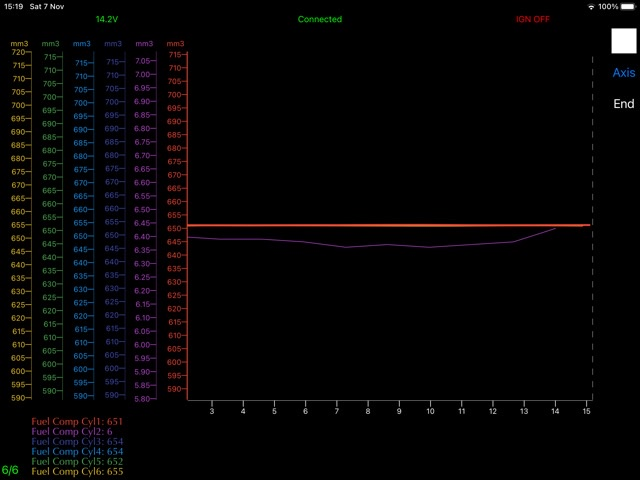
Task: Tap the Wi-Fi status icon
Action: tap(591, 7)
